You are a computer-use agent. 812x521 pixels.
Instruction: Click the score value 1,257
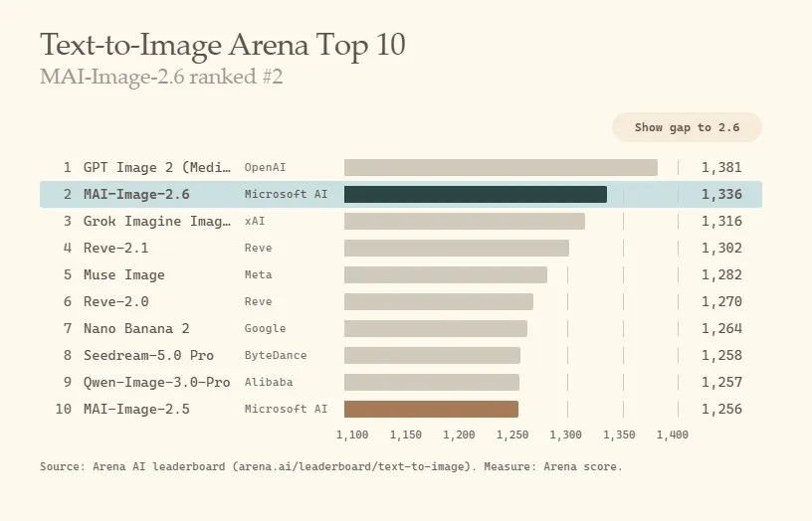click(721, 383)
